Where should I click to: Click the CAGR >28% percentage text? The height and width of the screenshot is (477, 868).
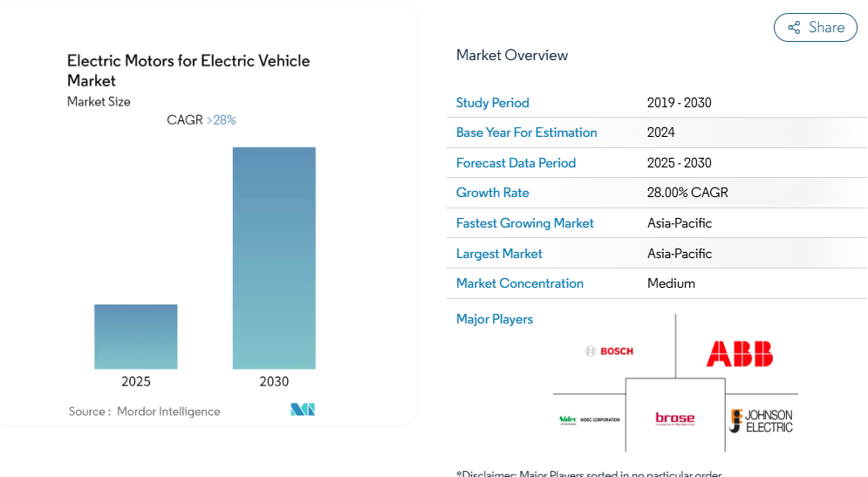point(222,120)
